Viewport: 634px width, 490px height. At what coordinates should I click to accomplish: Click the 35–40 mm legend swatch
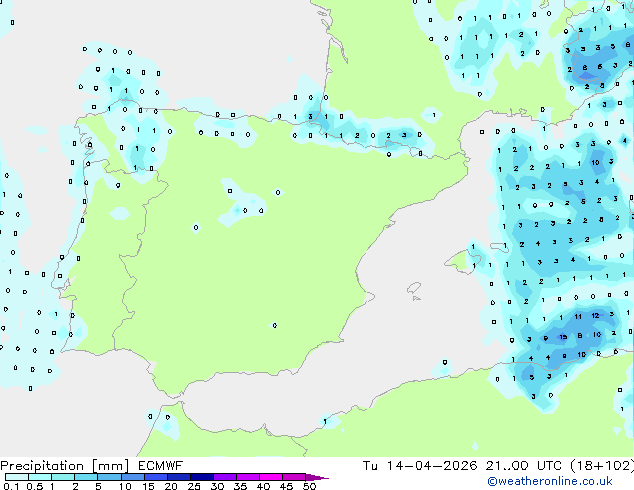pos(247,477)
